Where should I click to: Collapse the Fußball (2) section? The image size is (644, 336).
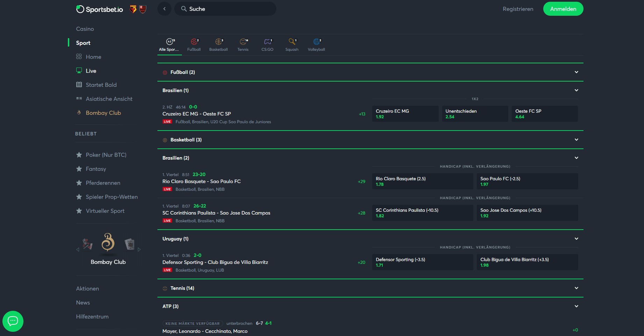(x=576, y=72)
